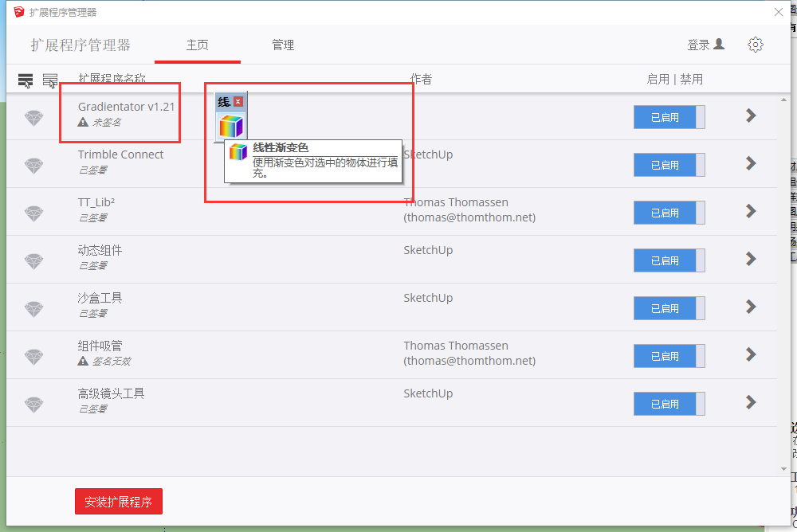Expand details chevron for TT_Lib²
Screen dimensions: 797x532
[751, 211]
